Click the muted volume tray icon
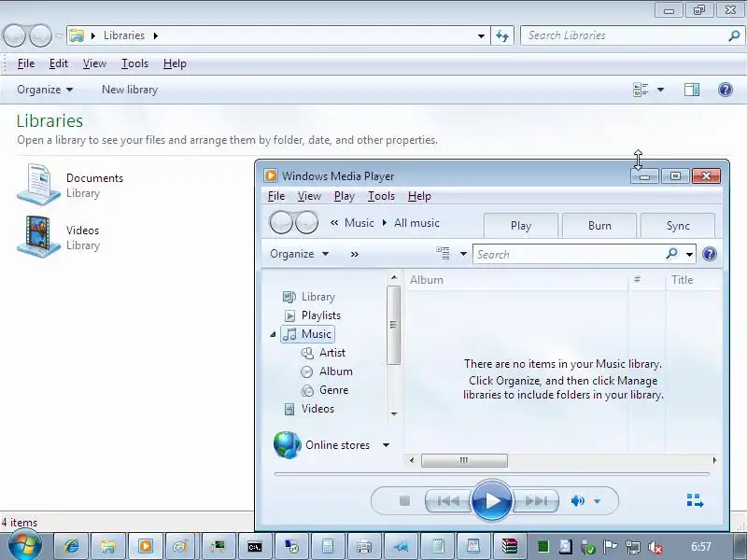The height and width of the screenshot is (560, 747). (655, 547)
